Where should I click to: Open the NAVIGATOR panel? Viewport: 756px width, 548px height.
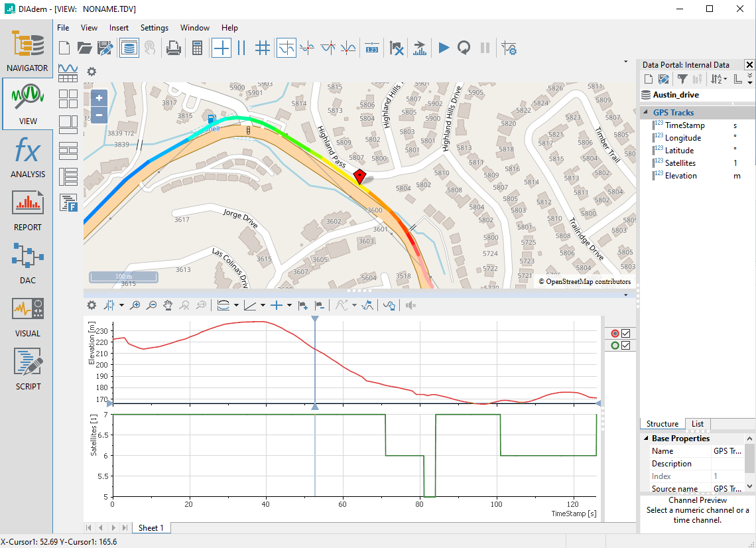pyautogui.click(x=27, y=51)
